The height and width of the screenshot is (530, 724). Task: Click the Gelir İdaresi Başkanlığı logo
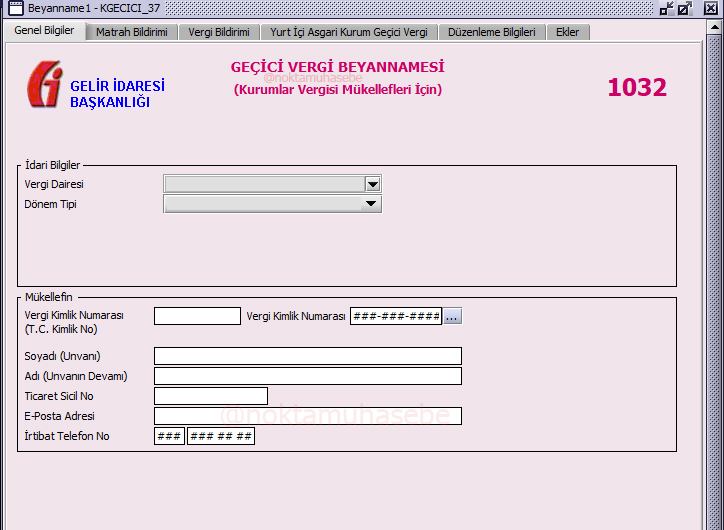(x=44, y=84)
